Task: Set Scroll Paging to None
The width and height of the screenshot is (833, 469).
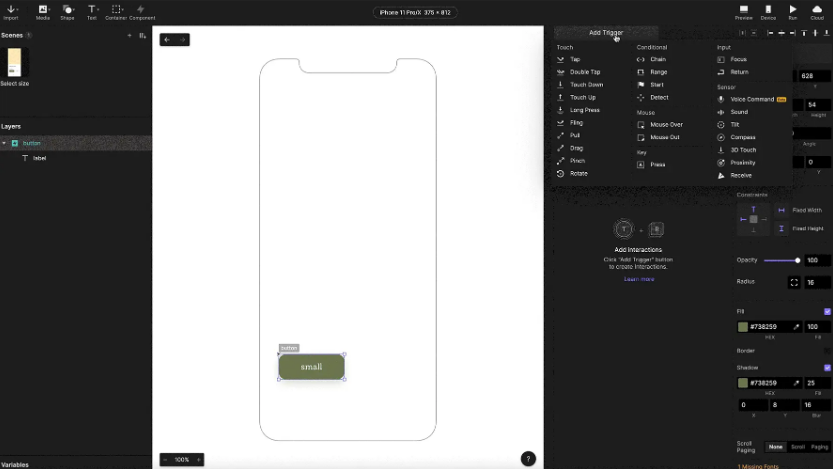Action: [776, 447]
